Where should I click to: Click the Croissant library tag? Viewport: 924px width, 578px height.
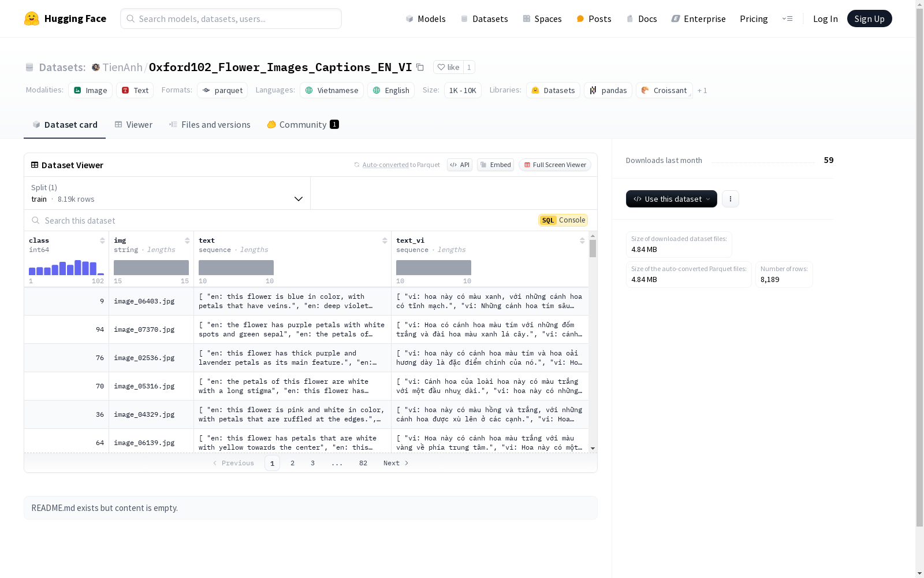point(664,90)
